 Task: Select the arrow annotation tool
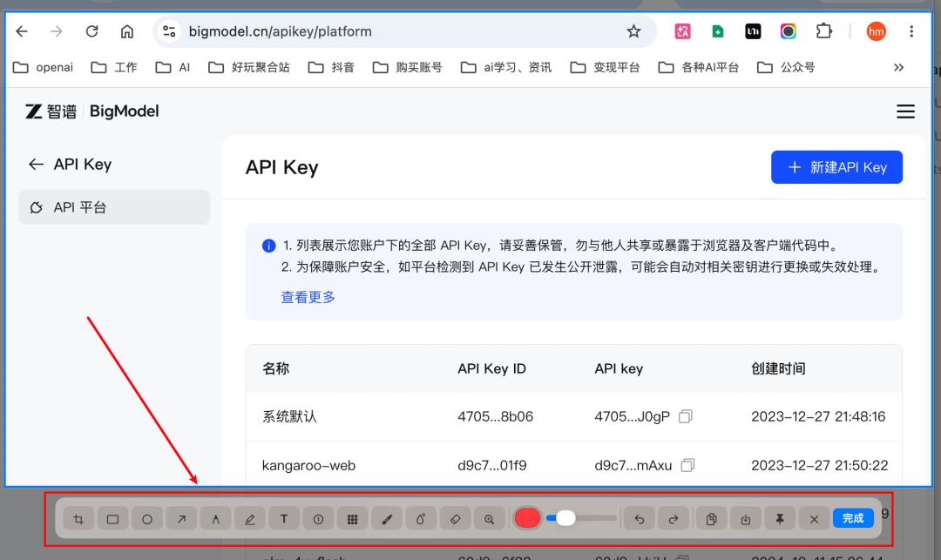pyautogui.click(x=181, y=519)
